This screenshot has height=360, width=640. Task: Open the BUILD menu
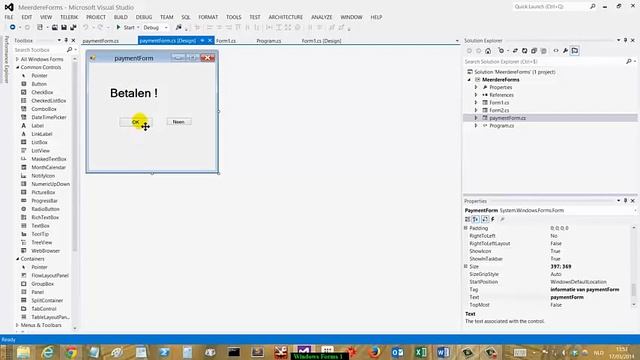click(120, 17)
